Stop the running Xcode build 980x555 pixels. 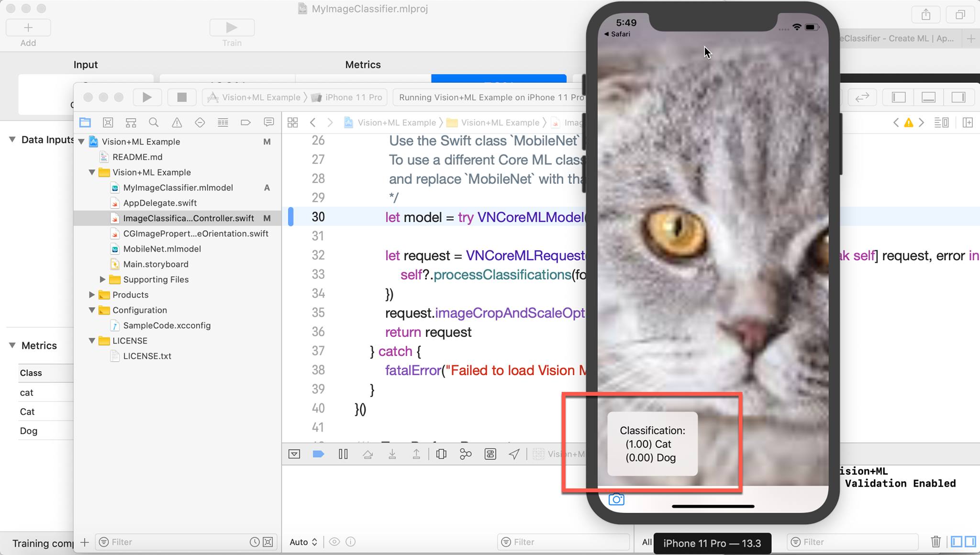point(182,97)
